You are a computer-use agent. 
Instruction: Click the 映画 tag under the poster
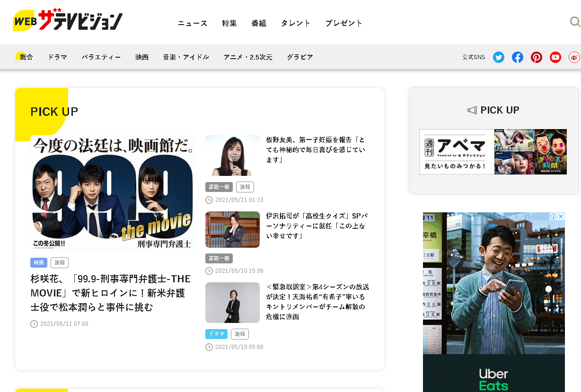(39, 263)
